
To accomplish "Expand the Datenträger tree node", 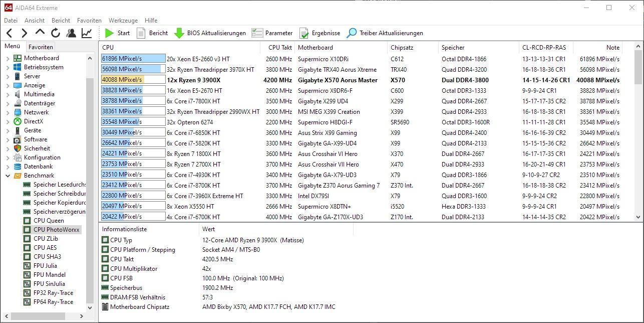I will point(8,103).
